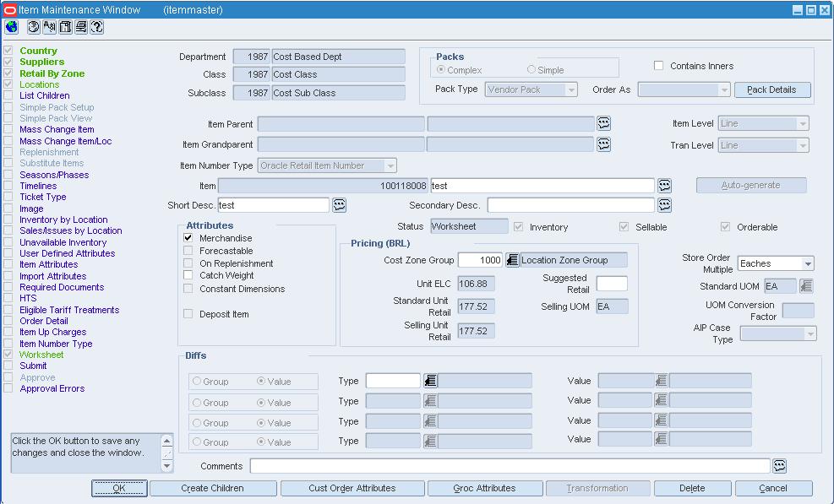Open the Tran Level dropdown
The width and height of the screenshot is (834, 504).
click(x=803, y=145)
